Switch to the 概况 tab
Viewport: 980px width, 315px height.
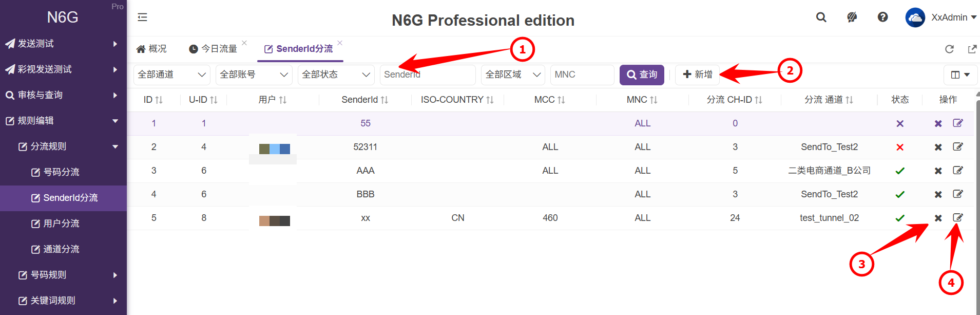pos(151,49)
